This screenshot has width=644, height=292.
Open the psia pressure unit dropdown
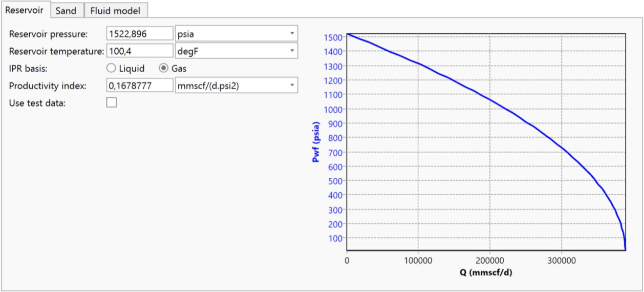[236, 34]
